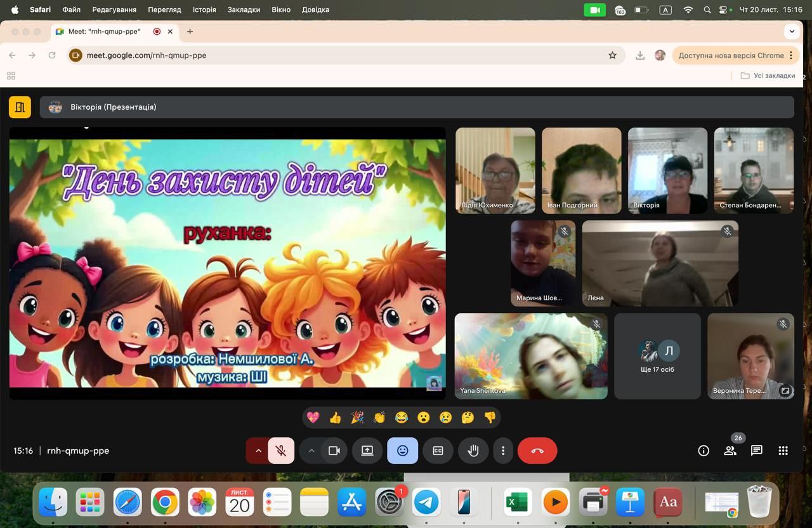Screen dimensions: 812x528
Task: Raise hand in the meeting
Action: 473,451
